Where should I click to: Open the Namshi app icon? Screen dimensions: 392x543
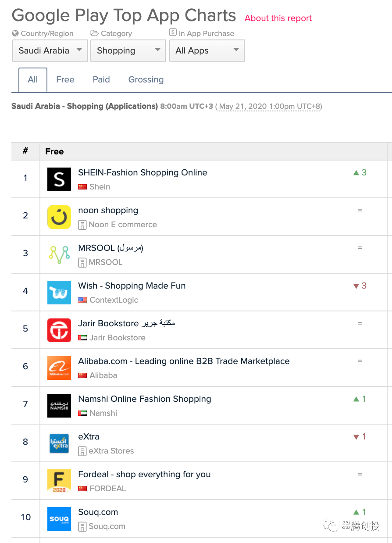59,406
